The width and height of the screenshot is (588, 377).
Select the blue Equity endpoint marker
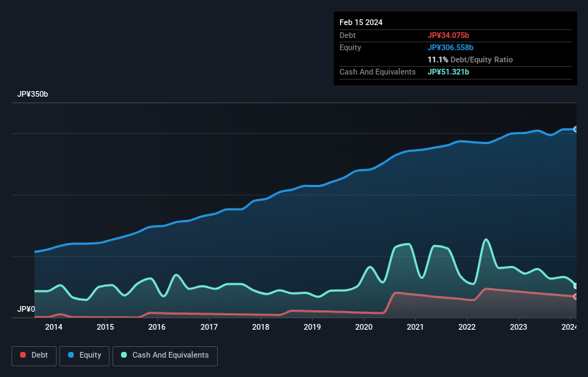coord(576,130)
